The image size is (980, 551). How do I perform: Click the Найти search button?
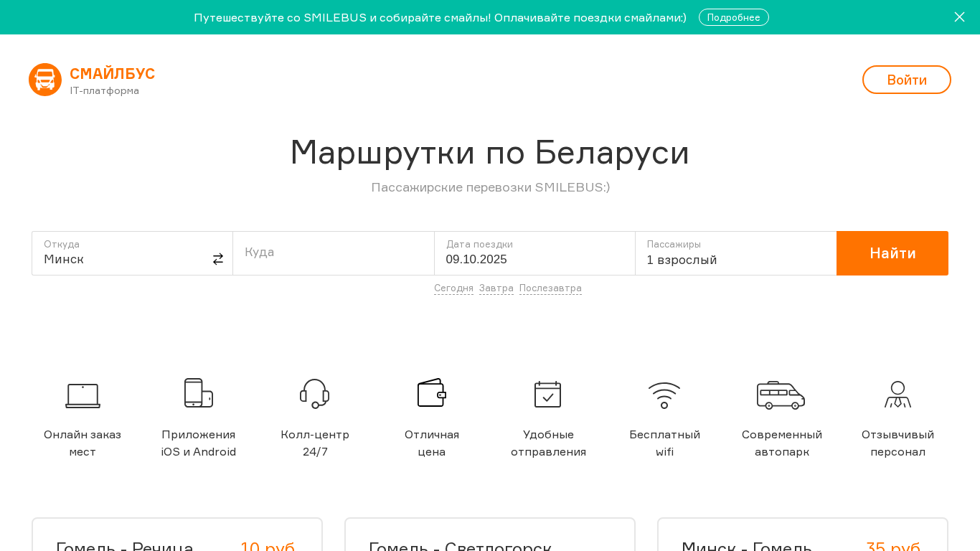click(892, 253)
